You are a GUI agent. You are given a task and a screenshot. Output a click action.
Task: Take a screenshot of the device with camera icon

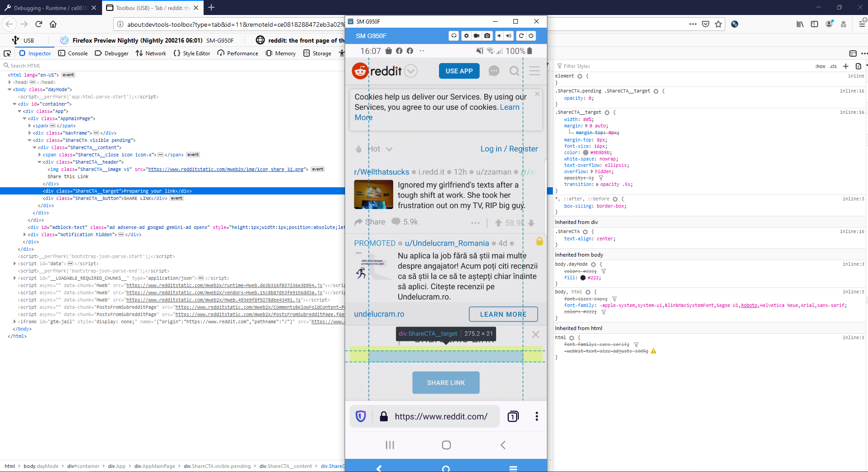click(x=487, y=36)
